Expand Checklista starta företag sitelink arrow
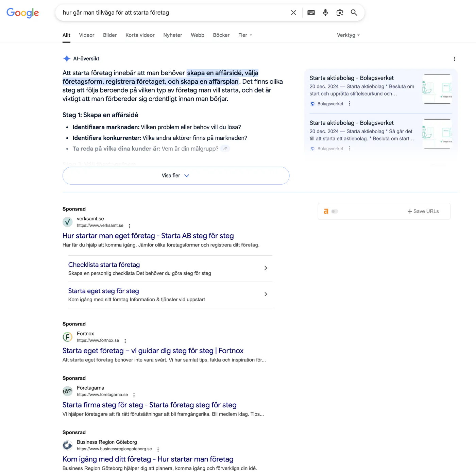Screen dimensions: 476x472 [266, 268]
